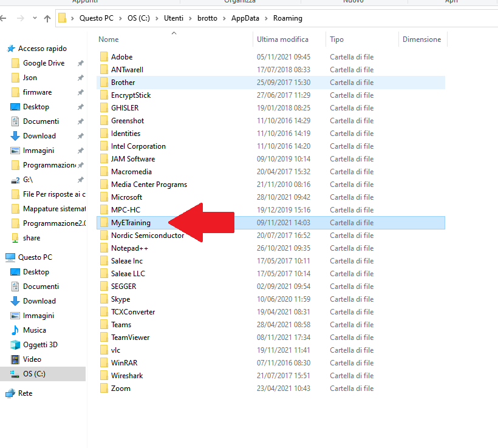The width and height of the screenshot is (498, 448).
Task: Open the G:\ drive in quick access
Action: pyautogui.click(x=29, y=180)
